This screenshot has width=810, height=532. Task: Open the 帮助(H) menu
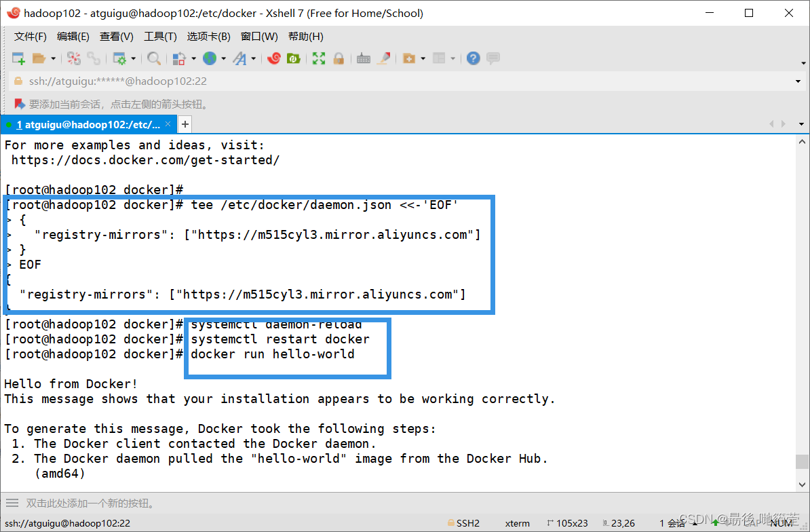(x=306, y=36)
